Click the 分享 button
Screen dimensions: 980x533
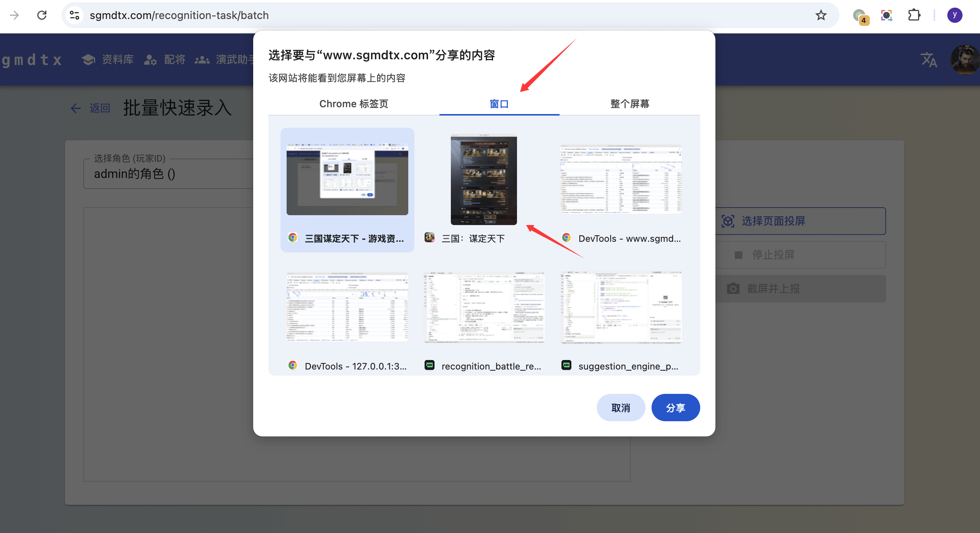[675, 408]
